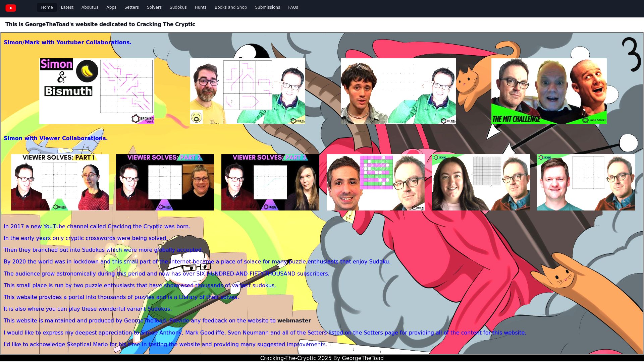Click the line about early cryptic crosswords

pos(86,238)
